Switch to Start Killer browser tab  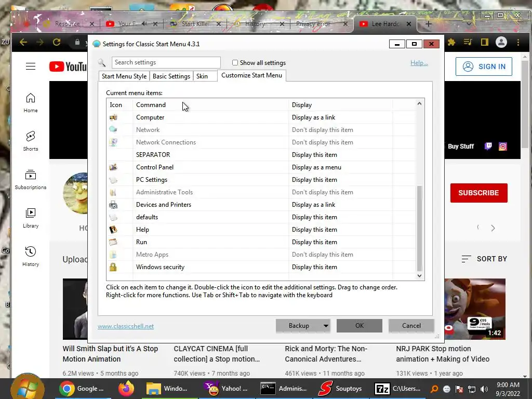(x=195, y=24)
